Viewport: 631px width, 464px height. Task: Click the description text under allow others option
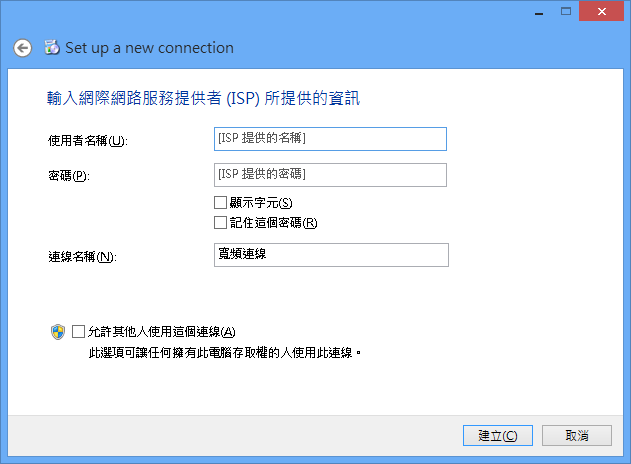225,353
